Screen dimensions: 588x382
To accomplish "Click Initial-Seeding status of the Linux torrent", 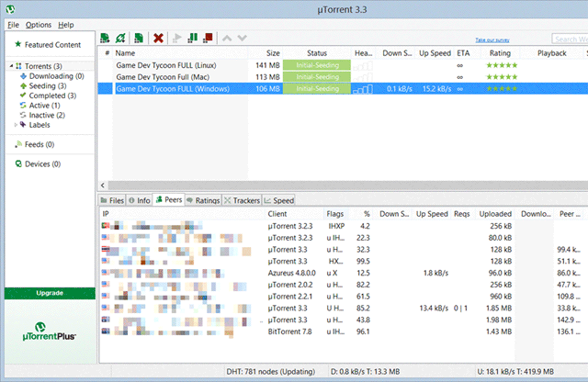I will 317,65.
